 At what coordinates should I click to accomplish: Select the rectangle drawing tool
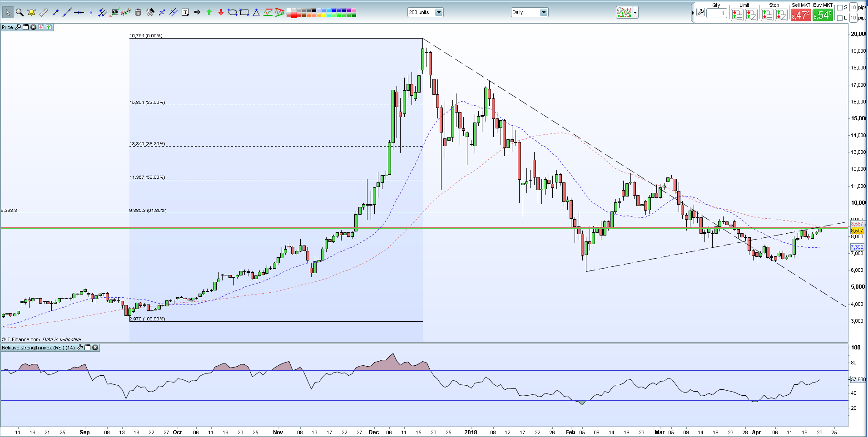[244, 13]
